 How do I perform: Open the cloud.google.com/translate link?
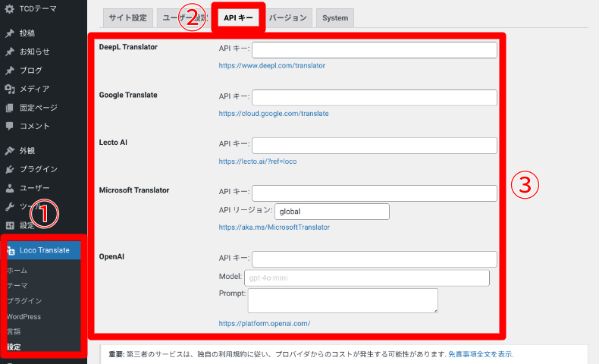274,114
